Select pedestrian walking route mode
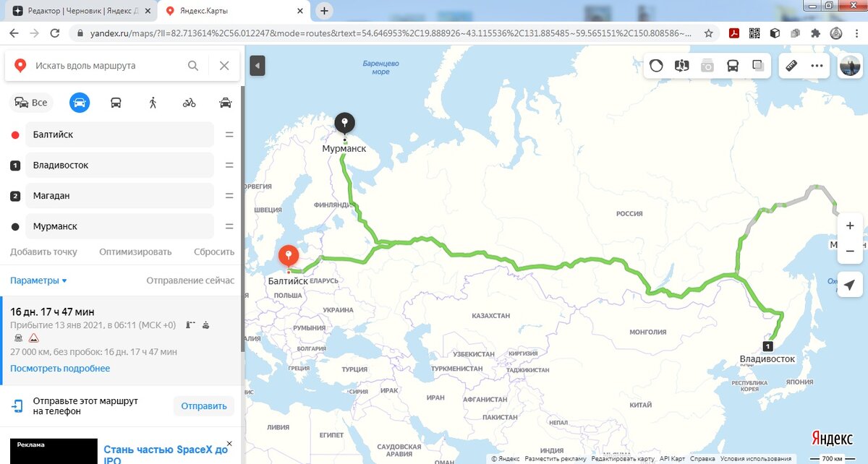Viewport: 868px width, 464px height. [153, 103]
